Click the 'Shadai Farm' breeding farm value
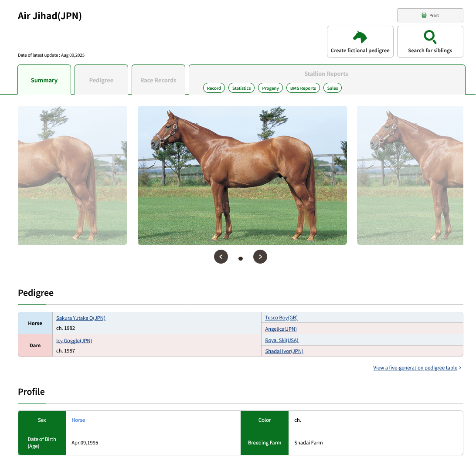Image resolution: width=476 pixels, height=461 pixels. [309, 443]
